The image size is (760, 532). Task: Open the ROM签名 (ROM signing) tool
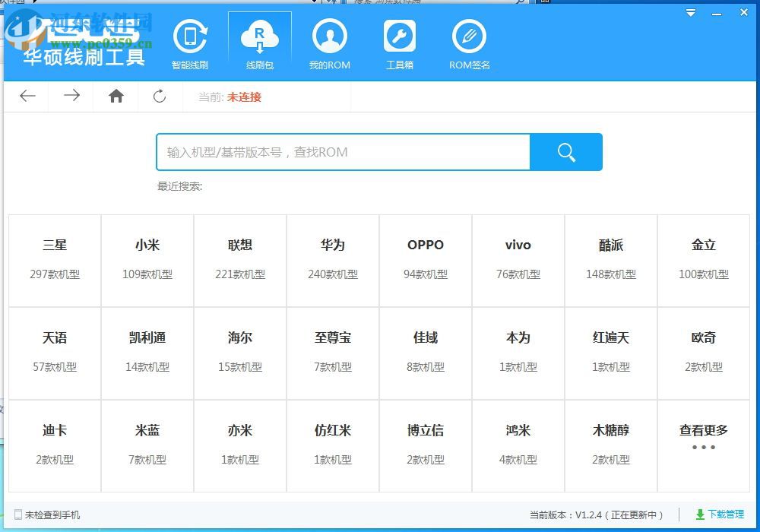pos(469,42)
